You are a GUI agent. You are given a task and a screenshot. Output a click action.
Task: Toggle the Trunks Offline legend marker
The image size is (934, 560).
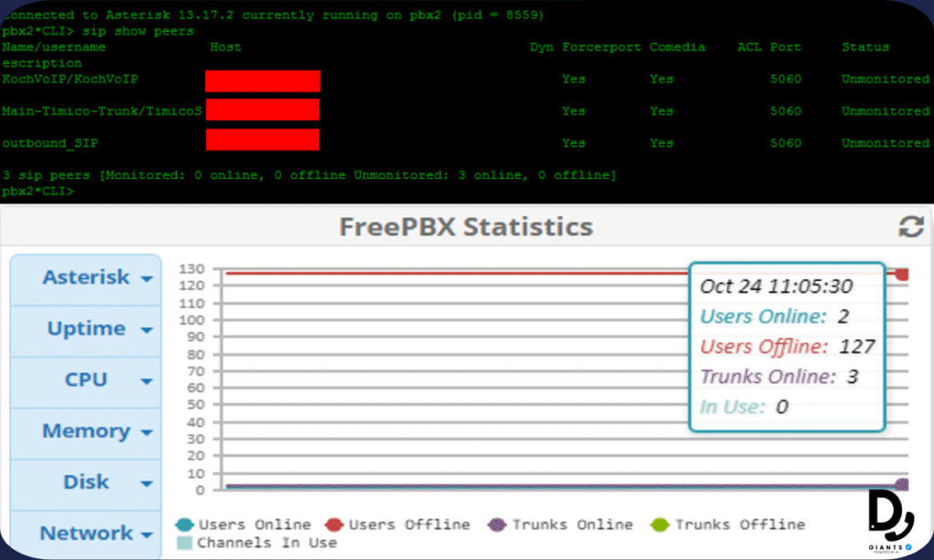tap(660, 524)
